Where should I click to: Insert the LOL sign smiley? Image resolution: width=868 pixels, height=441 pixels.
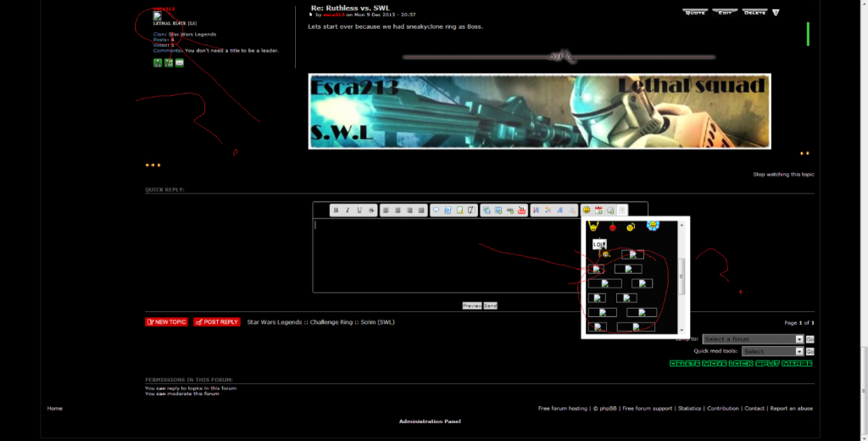click(x=599, y=245)
